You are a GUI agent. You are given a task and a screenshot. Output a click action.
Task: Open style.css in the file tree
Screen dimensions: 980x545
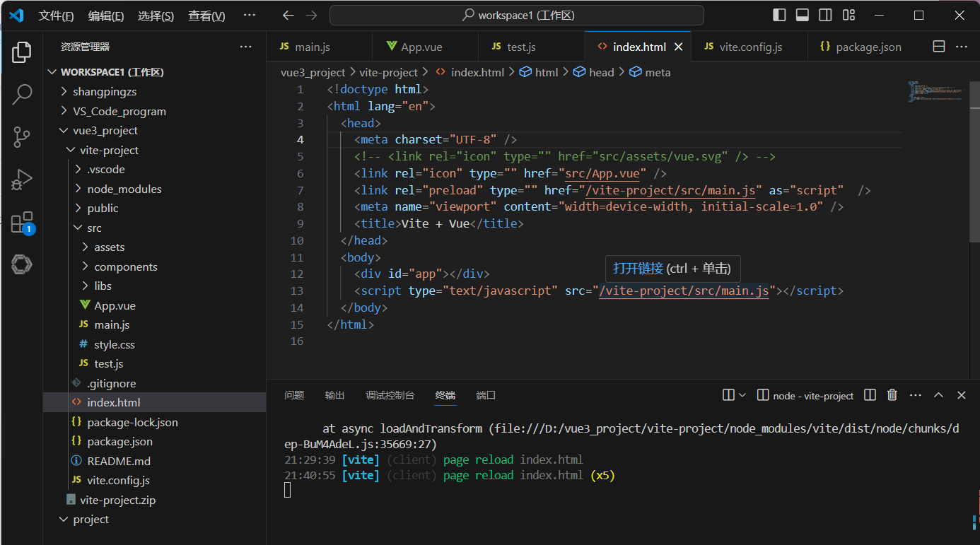pos(154,344)
